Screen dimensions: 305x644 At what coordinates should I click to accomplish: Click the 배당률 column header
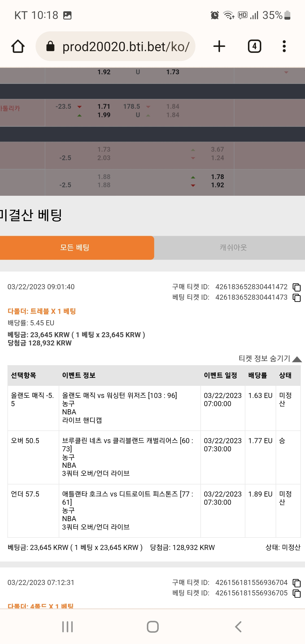click(258, 375)
